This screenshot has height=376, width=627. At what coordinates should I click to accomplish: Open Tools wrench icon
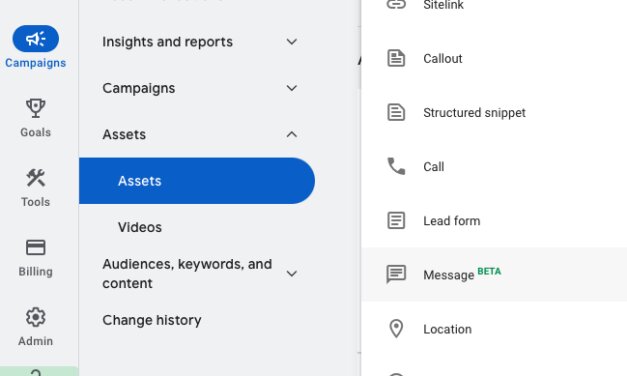point(36,178)
